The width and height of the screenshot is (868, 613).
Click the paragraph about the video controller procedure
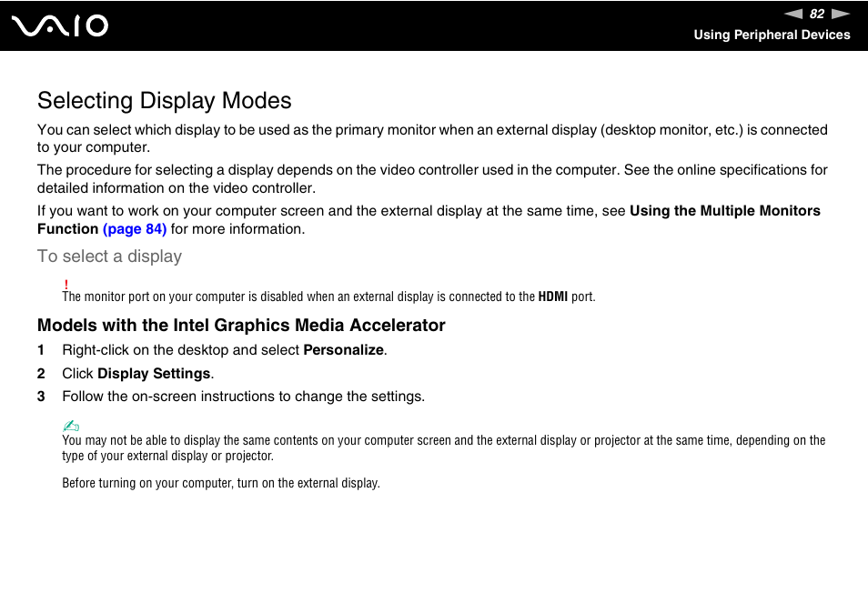[432, 178]
